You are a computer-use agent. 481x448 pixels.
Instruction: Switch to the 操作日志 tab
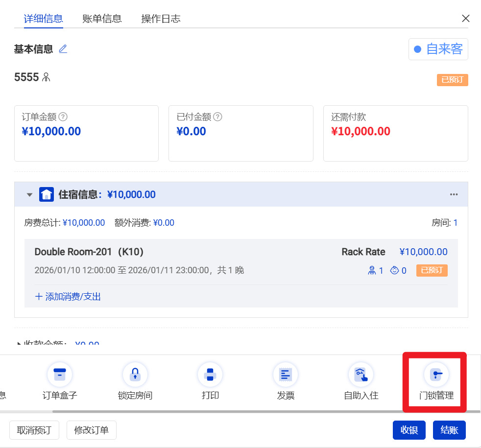click(x=161, y=19)
